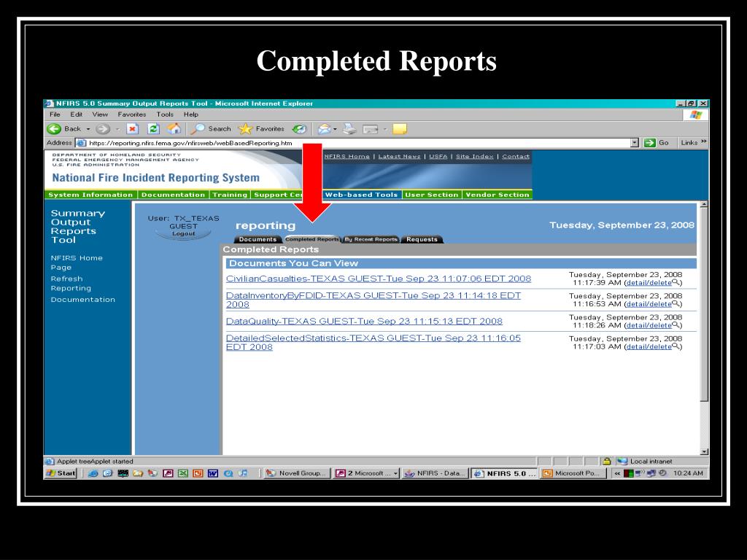This screenshot has height=560, width=747.
Task: Click the Logout button under the user name
Action: 183,233
